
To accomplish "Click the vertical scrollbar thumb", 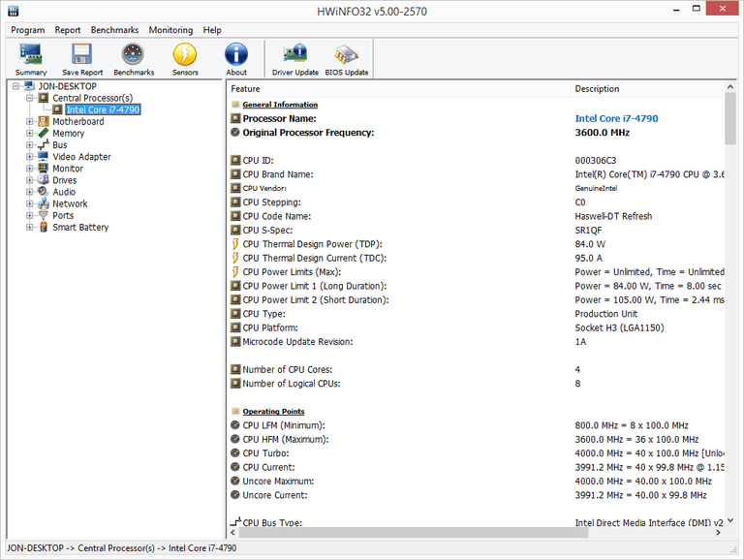I will tap(730, 118).
